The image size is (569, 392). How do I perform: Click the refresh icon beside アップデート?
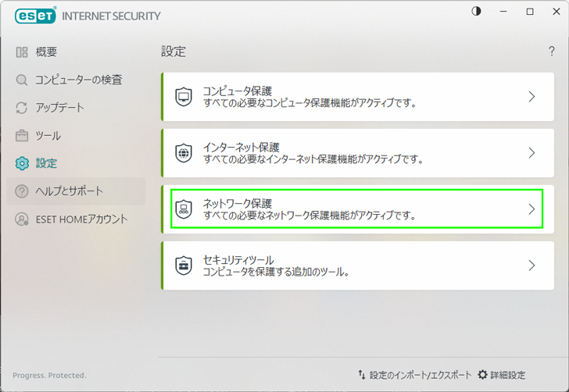coord(22,108)
